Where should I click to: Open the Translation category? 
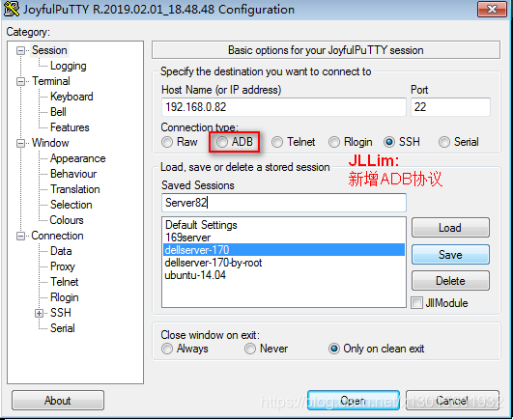pyautogui.click(x=75, y=189)
